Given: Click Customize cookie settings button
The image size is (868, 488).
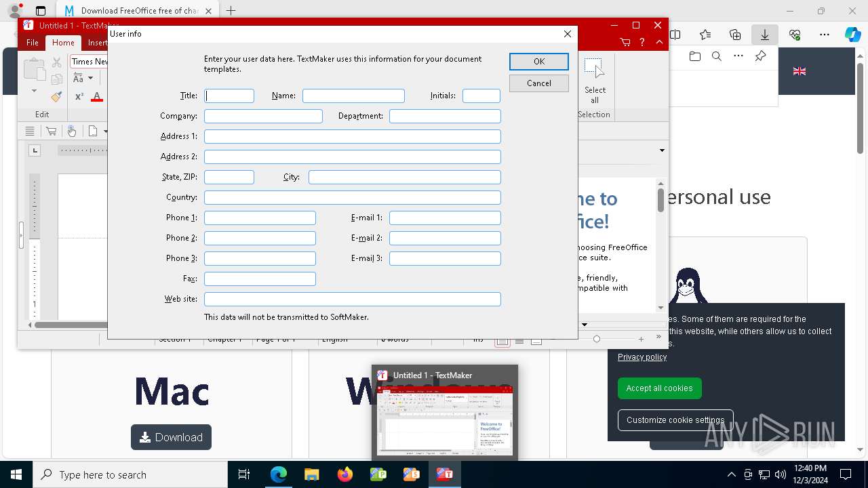Looking at the screenshot, I should (x=675, y=420).
